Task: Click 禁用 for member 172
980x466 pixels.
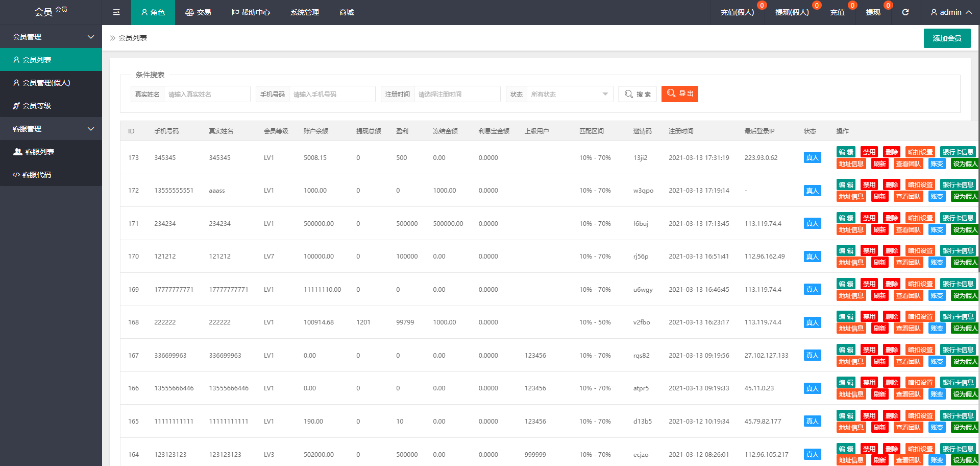Action: (x=869, y=185)
